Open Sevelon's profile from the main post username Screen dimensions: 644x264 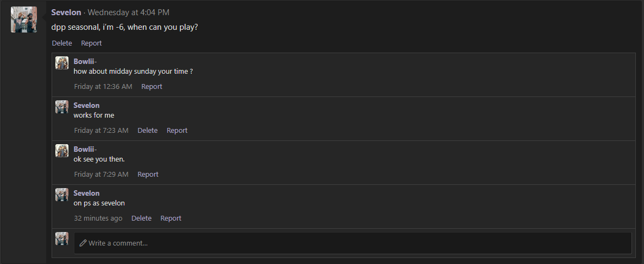pos(66,12)
